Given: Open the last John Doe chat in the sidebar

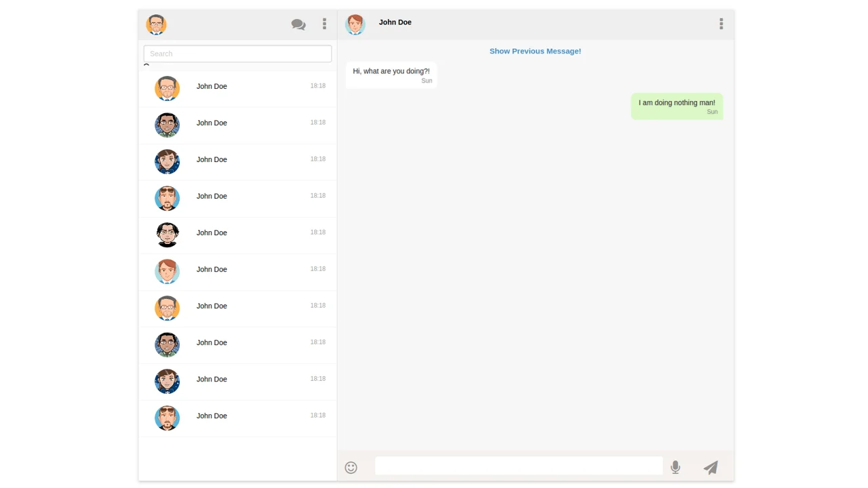Looking at the screenshot, I should click(x=237, y=418).
